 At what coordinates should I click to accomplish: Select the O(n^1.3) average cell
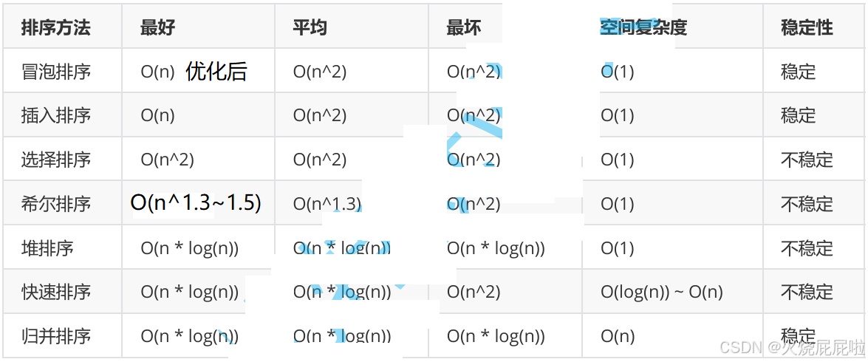point(327,204)
